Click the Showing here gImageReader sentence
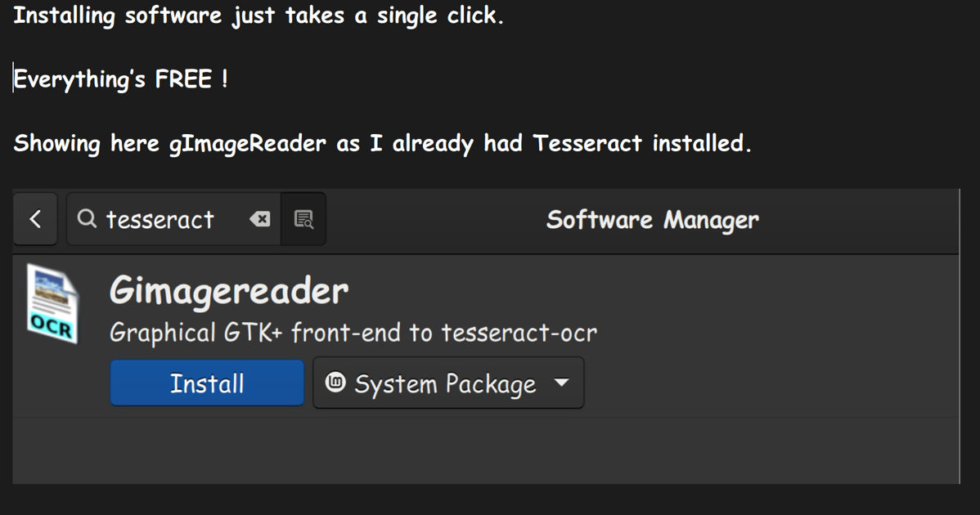Image resolution: width=980 pixels, height=515 pixels. click(x=381, y=144)
